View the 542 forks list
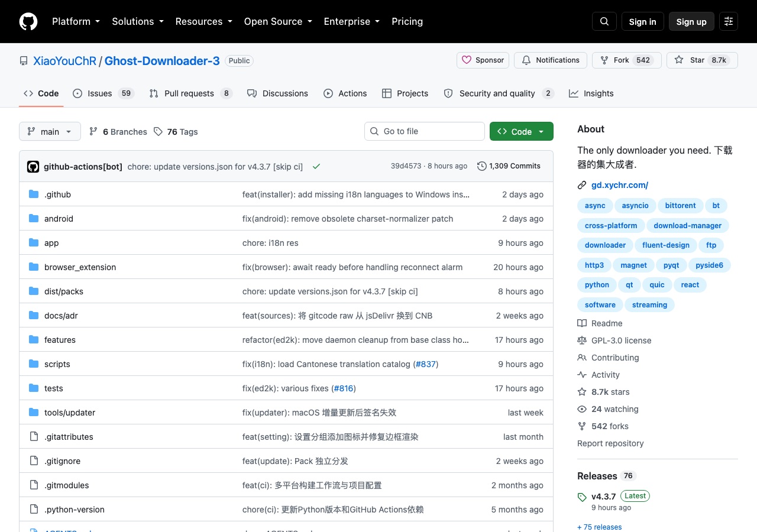Viewport: 757px width, 532px height. [603, 426]
